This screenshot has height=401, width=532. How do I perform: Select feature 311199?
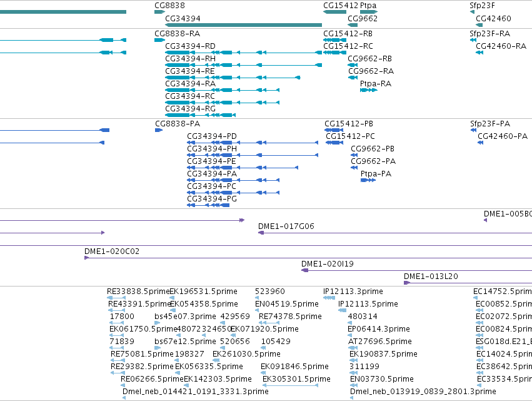[x=364, y=367]
